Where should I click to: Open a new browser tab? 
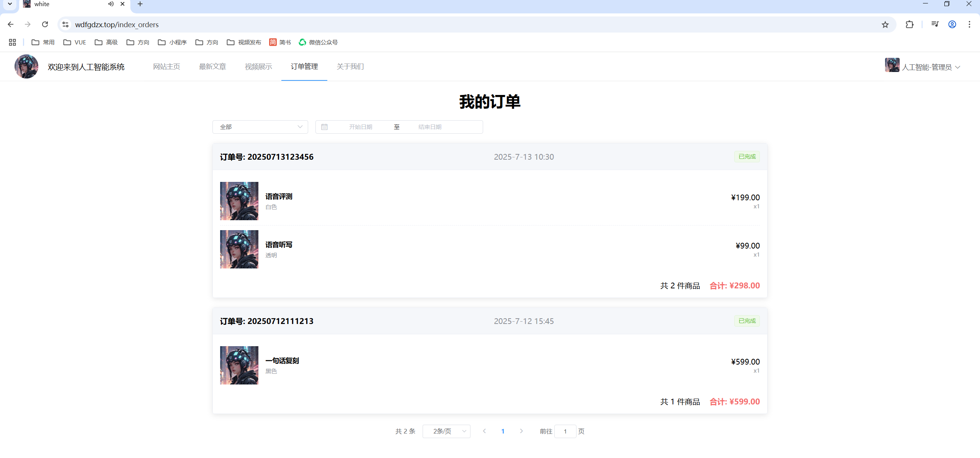(140, 4)
